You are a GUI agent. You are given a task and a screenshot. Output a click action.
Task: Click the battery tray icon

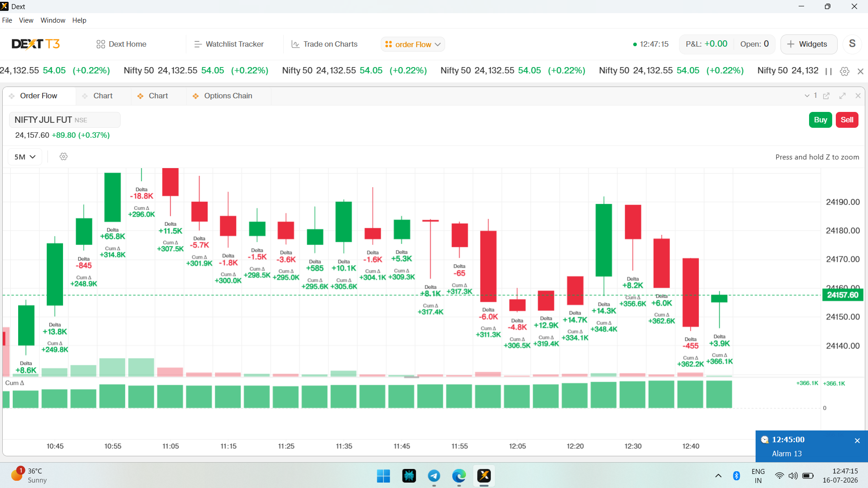[808, 476]
